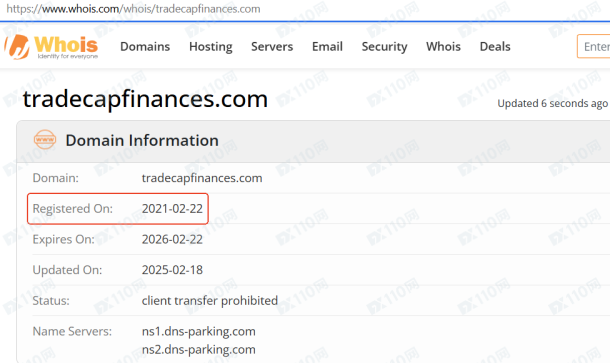Click the 'Updated 6 seconds ago' text
The height and width of the screenshot is (363, 610).
[x=552, y=103]
